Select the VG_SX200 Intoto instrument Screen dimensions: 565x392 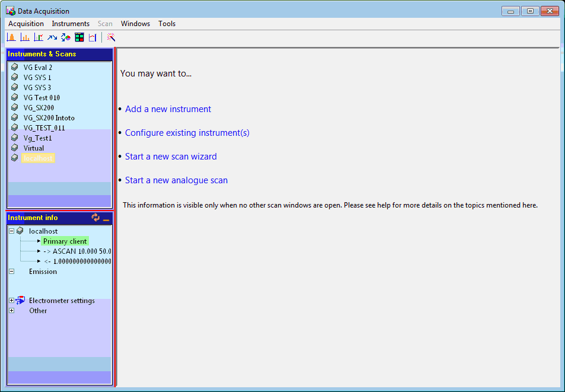[x=49, y=118]
